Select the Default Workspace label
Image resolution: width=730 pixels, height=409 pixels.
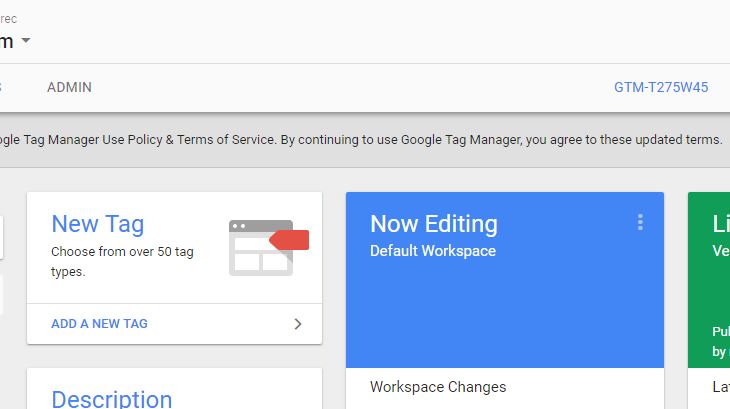click(433, 251)
